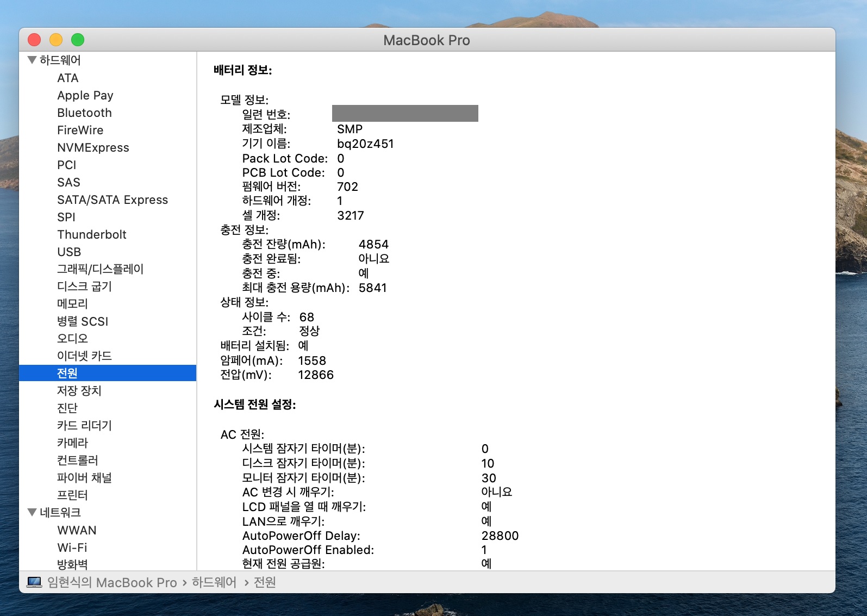Open 그래픽/디스플레이 section
Image resolution: width=867 pixels, height=616 pixels.
pos(100,269)
